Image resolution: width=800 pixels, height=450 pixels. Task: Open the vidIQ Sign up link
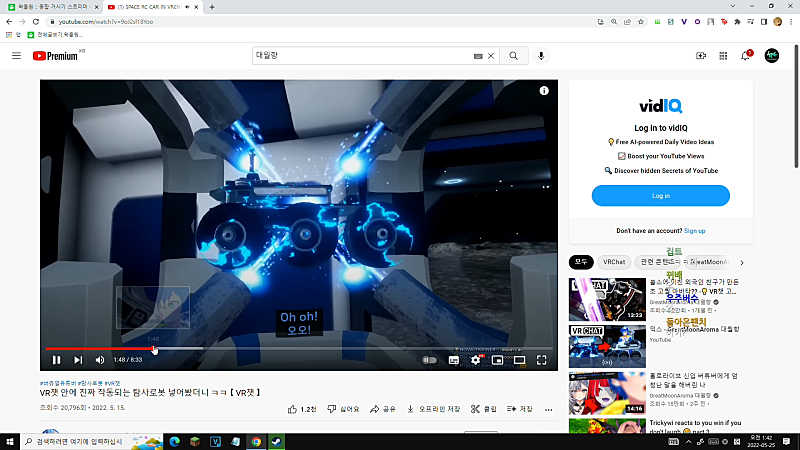click(694, 231)
